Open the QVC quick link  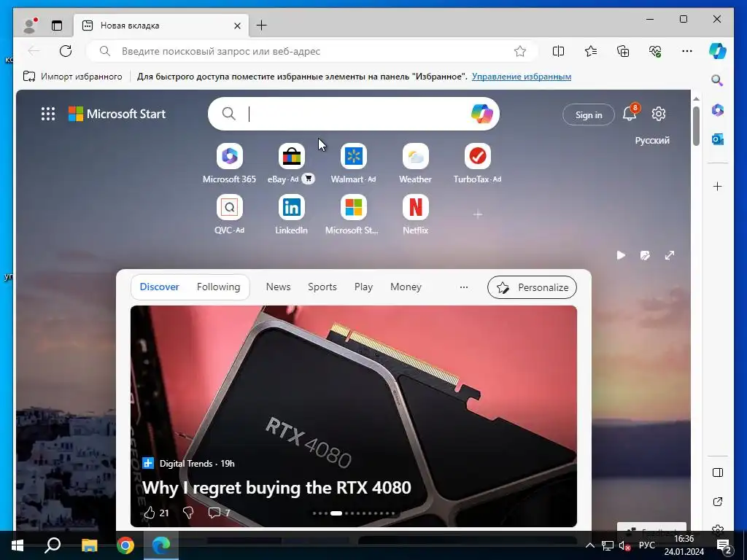[x=229, y=214]
